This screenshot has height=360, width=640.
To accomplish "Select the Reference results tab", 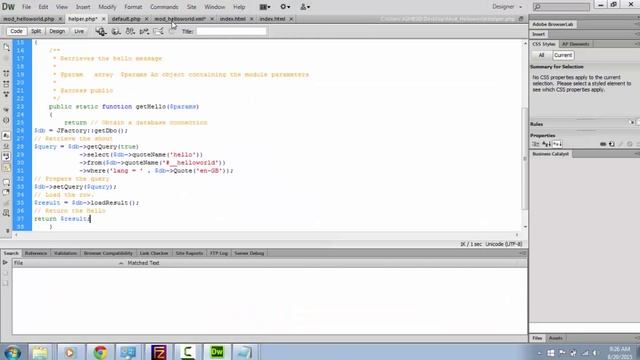I will pyautogui.click(x=36, y=253).
